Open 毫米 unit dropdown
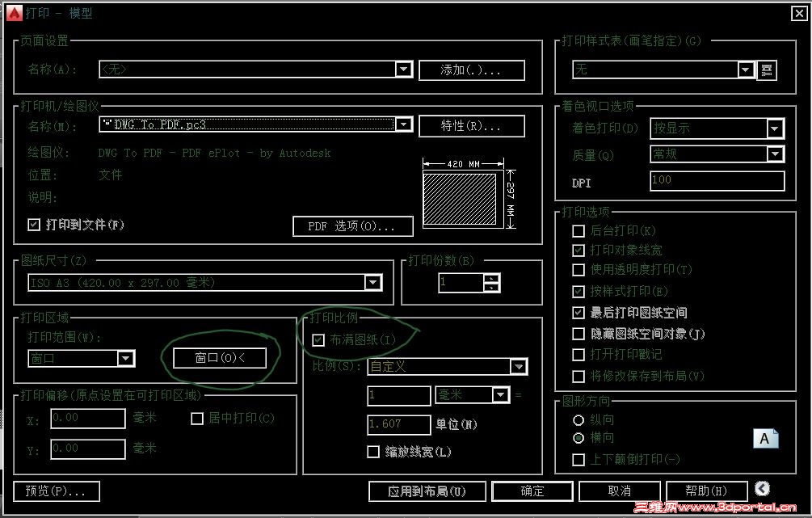This screenshot has height=518, width=812. [500, 395]
